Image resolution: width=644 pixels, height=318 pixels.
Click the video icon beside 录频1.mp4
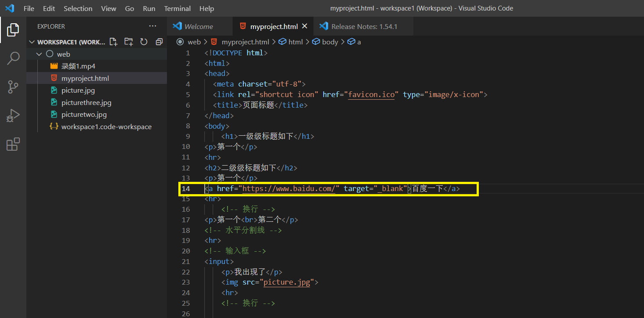pyautogui.click(x=54, y=66)
